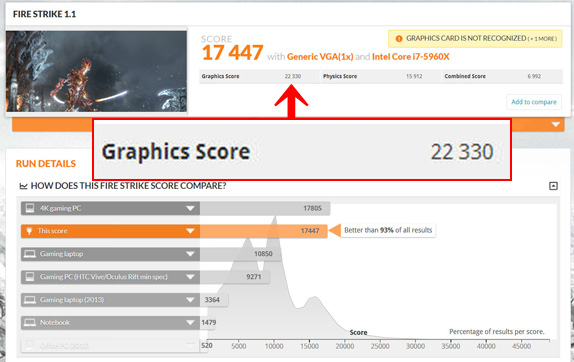This screenshot has width=574, height=362.
Task: Open the This score dropdown arrow
Action: point(190,231)
